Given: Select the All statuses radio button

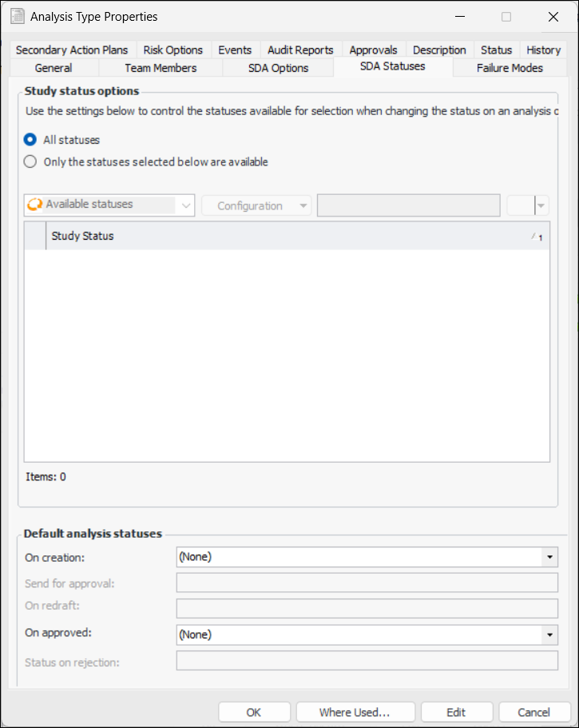Looking at the screenshot, I should point(31,140).
